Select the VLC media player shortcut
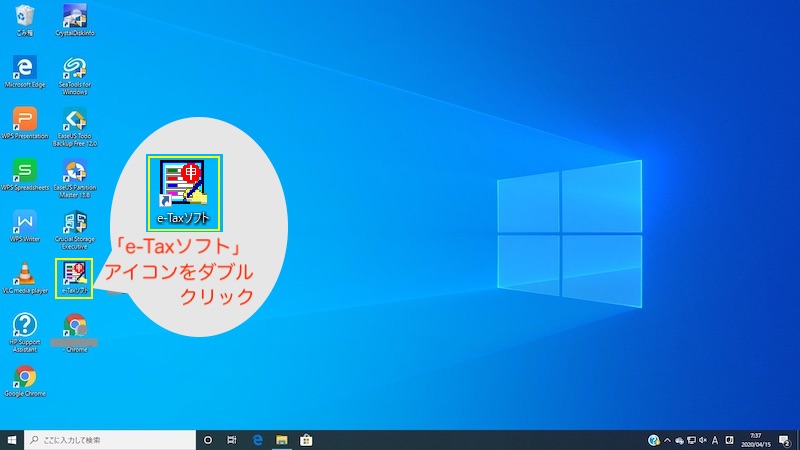The height and width of the screenshot is (450, 800). [24, 278]
